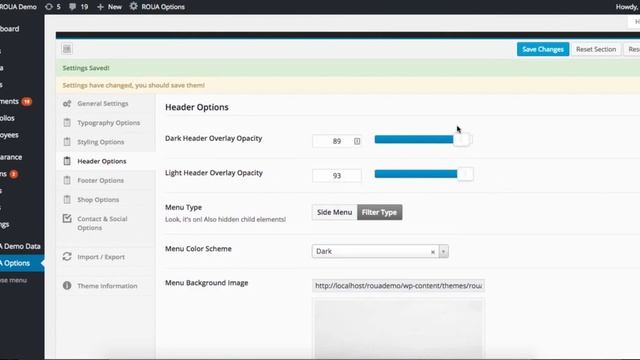Click the Menu Background Image preview thumbnail
This screenshot has height=360, width=640.
click(398, 329)
